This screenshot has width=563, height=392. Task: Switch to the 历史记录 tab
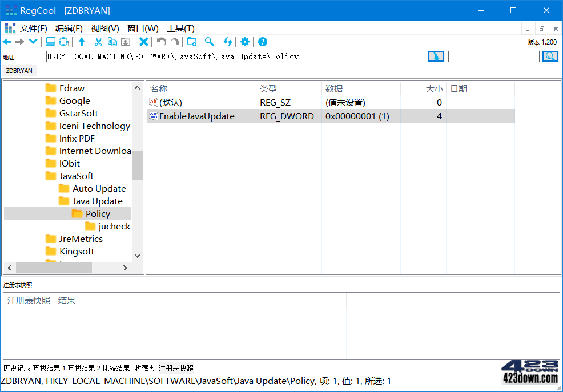coord(17,367)
